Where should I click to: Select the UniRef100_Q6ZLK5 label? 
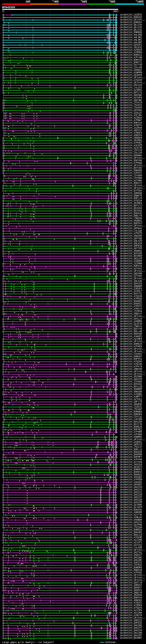[131, 259]
